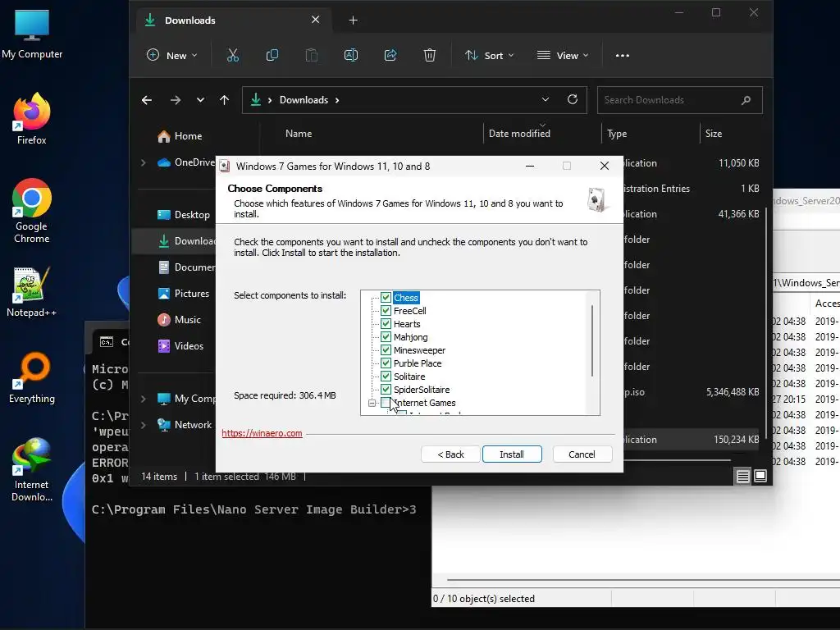Click the components list vertical scrollbar
Image resolution: width=840 pixels, height=630 pixels.
pyautogui.click(x=592, y=340)
